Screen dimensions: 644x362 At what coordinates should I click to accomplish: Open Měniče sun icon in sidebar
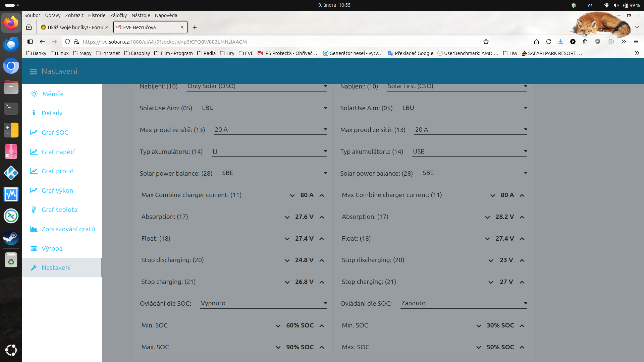coord(34,94)
